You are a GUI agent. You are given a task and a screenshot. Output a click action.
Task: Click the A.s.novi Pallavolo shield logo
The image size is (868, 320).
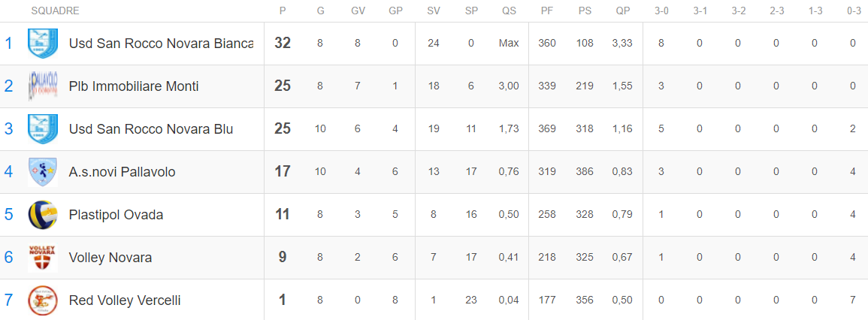(x=43, y=171)
